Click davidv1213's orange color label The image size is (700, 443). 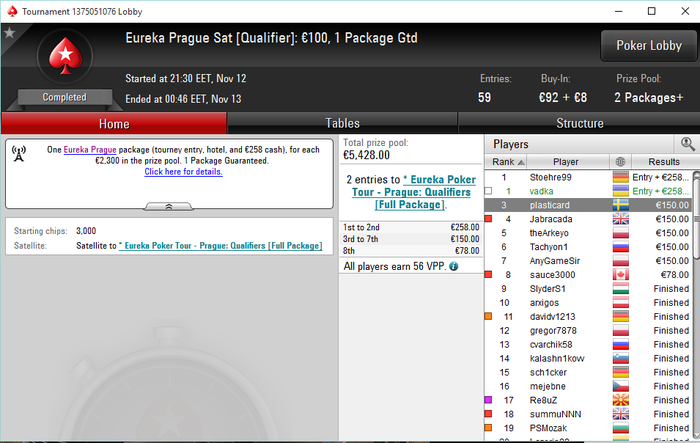pos(488,317)
